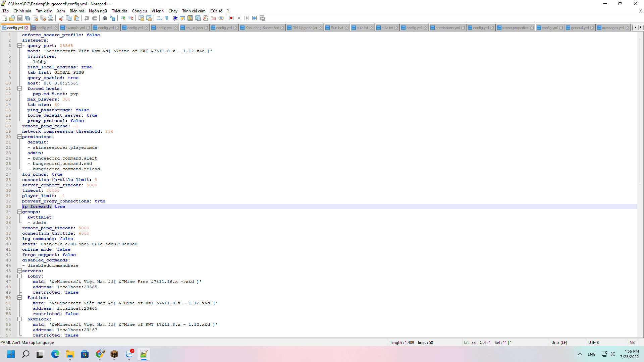Viewport: 644px width, 362px height.
Task: Click the vertical scrollbar track
Action: (x=640, y=261)
